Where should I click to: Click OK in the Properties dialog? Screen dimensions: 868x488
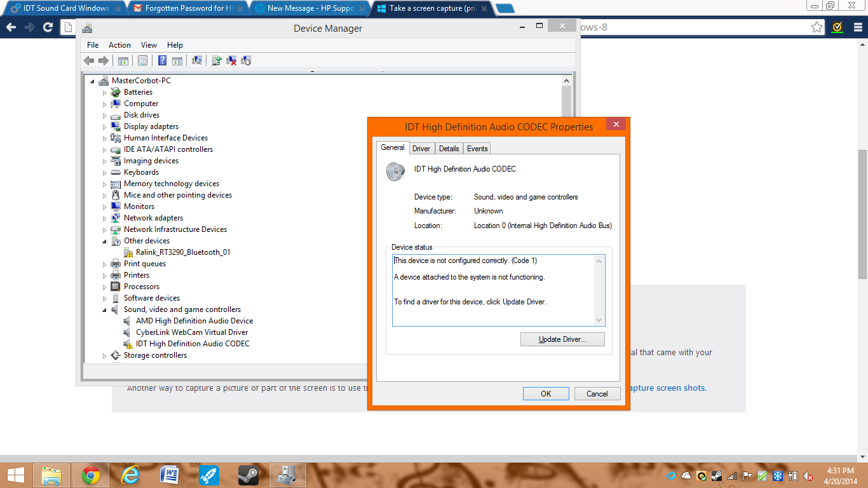click(546, 394)
